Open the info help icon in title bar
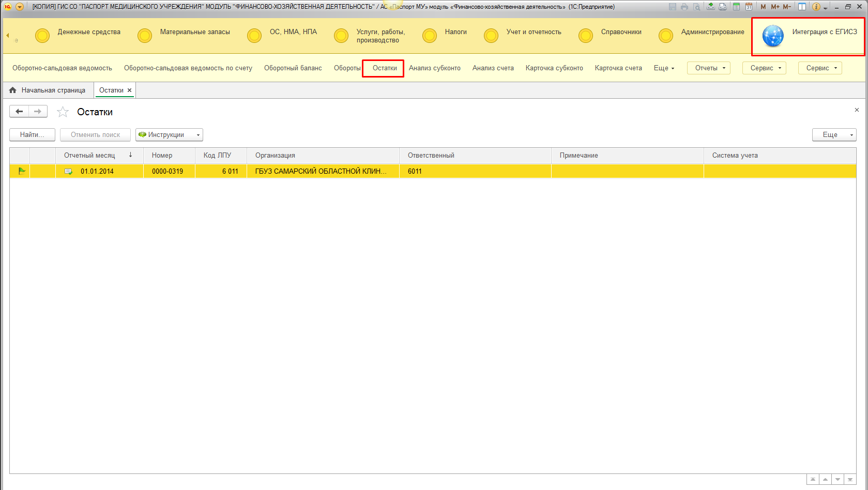 click(816, 7)
